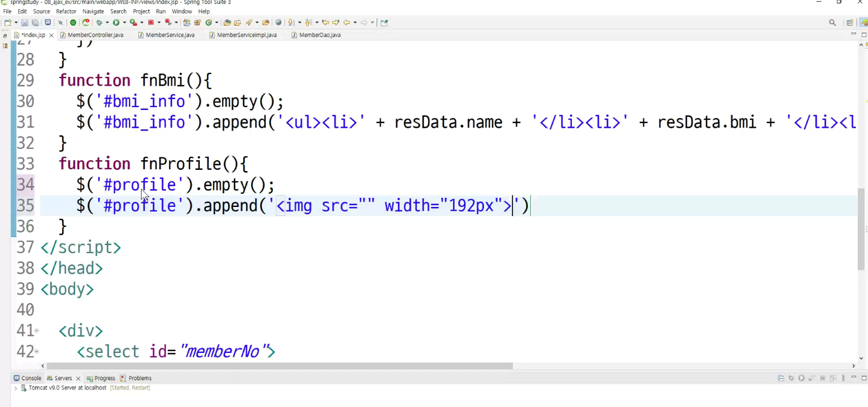Expand the Tomcat v9.0 Server tree item
The width and height of the screenshot is (868, 407).
[15, 388]
